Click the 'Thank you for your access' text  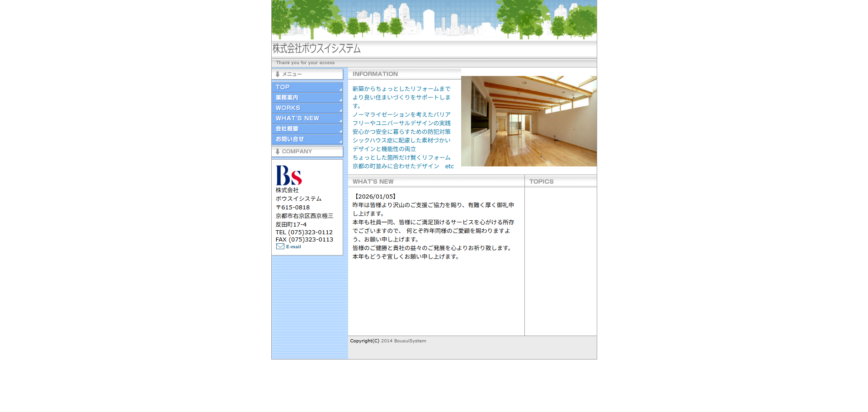point(305,63)
